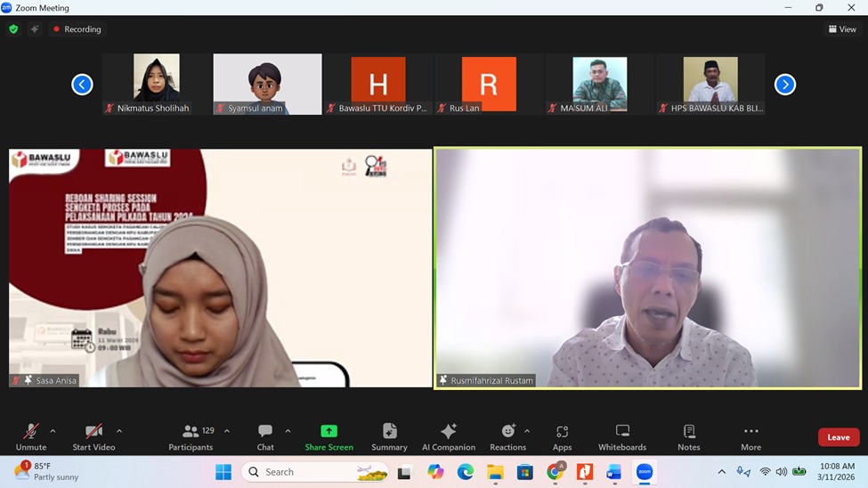Unmute the microphone
The width and height of the screenshot is (868, 488).
pos(30,436)
